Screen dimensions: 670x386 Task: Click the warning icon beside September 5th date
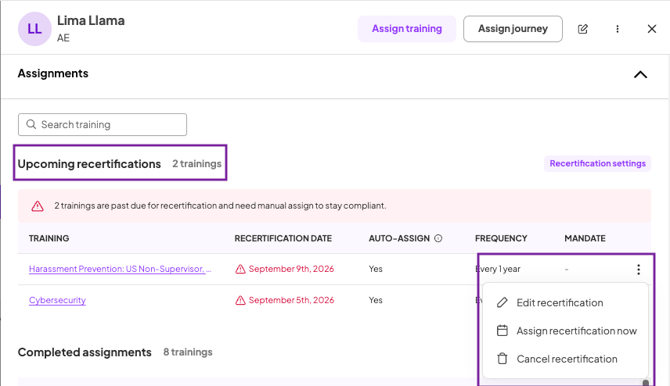[241, 300]
